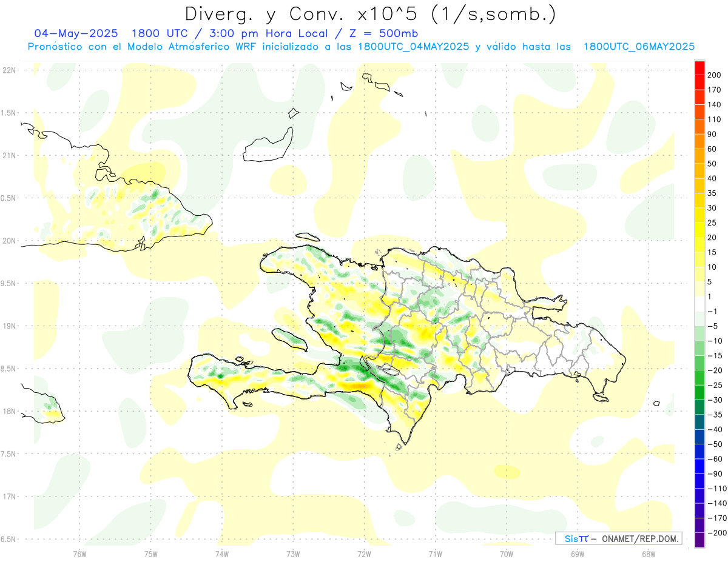Click the yellow legend swatch between 20 and 25
The image size is (728, 562).
pyautogui.click(x=699, y=230)
